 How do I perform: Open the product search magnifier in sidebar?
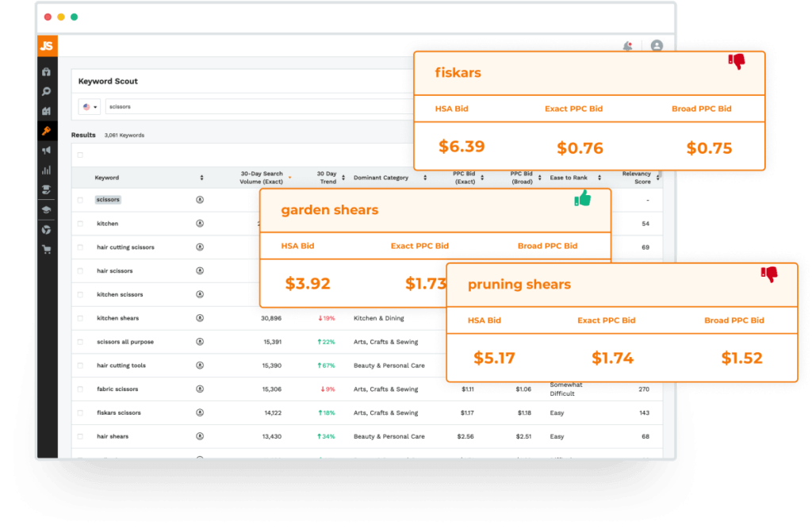(47, 92)
